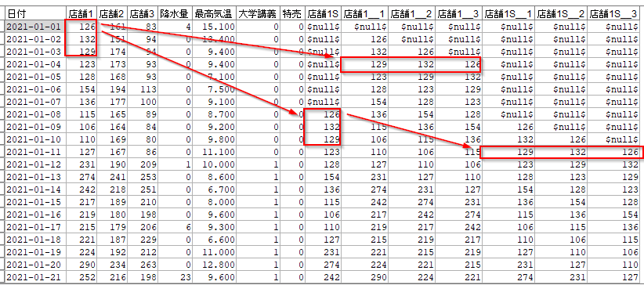Select 店舗3 value 83 in the 2021-01-01 row

pos(142,27)
